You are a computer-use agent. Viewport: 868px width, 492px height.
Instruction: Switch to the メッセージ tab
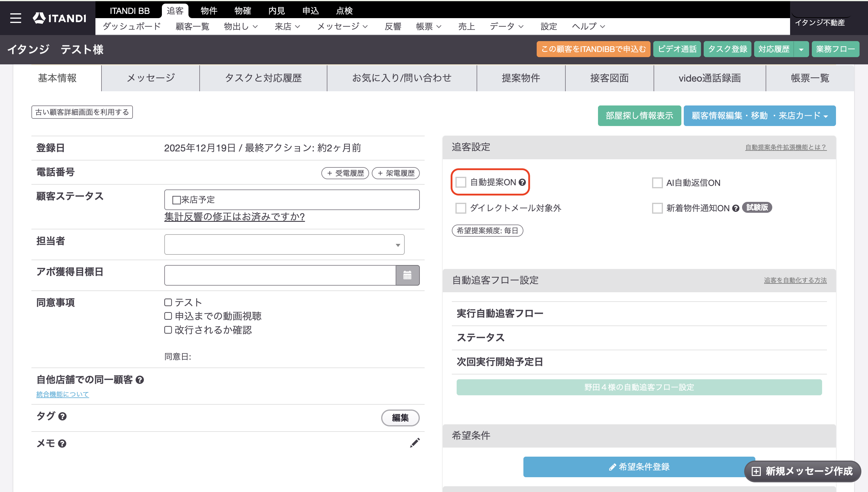coord(151,78)
